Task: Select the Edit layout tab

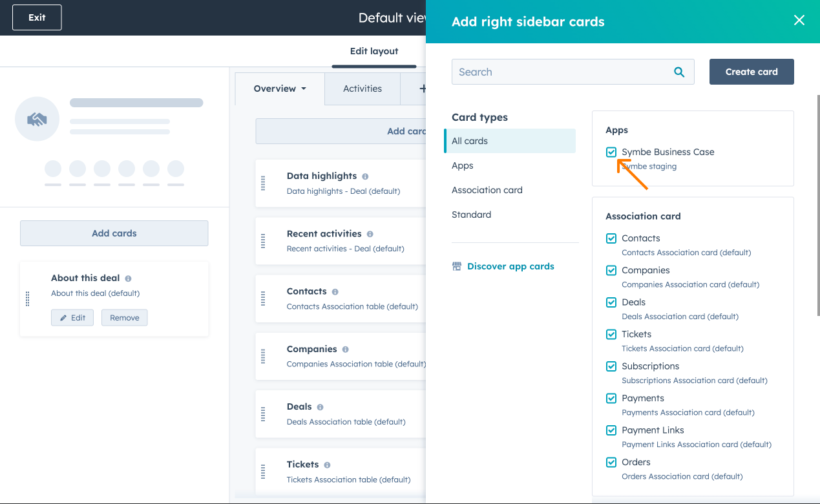Action: (x=374, y=52)
